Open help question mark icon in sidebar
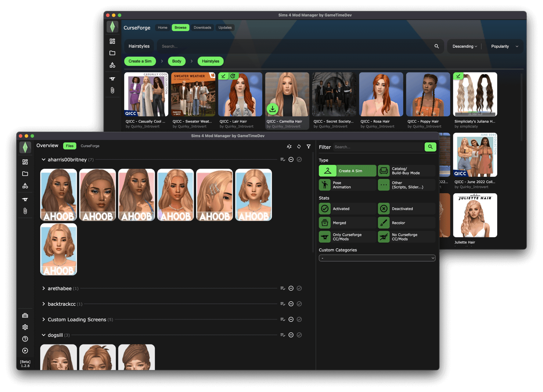543x392 pixels. 25,339
